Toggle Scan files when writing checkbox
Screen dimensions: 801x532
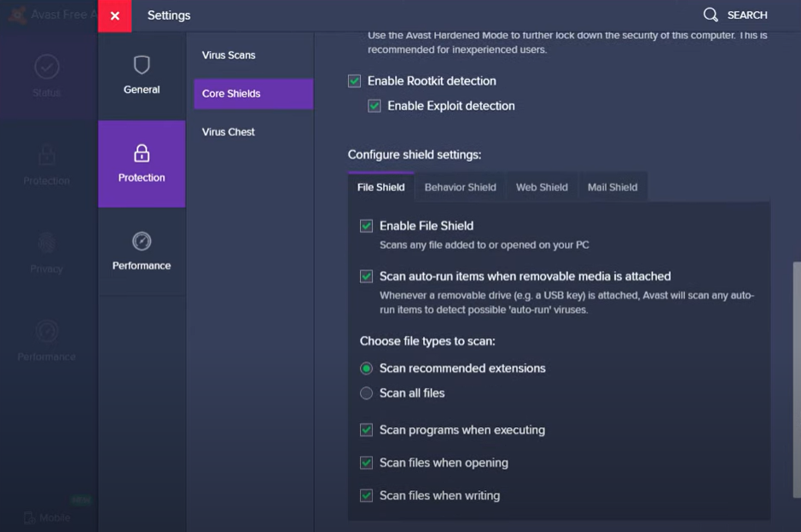pos(366,495)
